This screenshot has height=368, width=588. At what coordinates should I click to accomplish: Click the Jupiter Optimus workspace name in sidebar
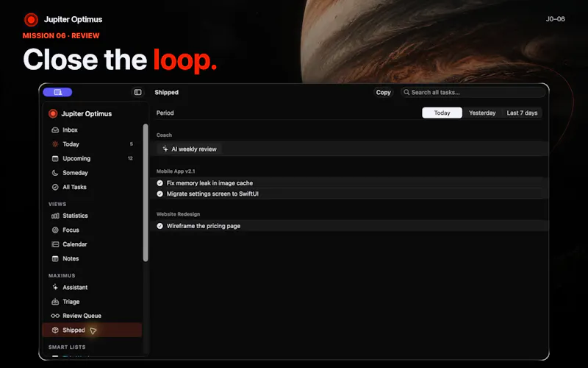(x=87, y=114)
